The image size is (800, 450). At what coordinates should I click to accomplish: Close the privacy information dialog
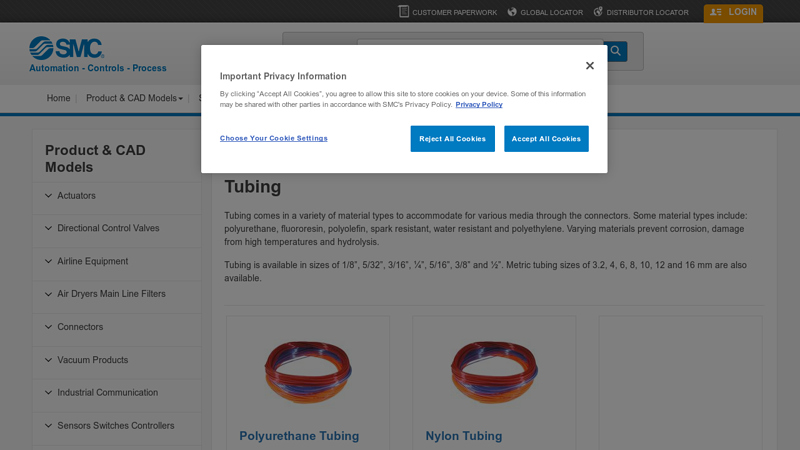point(589,66)
